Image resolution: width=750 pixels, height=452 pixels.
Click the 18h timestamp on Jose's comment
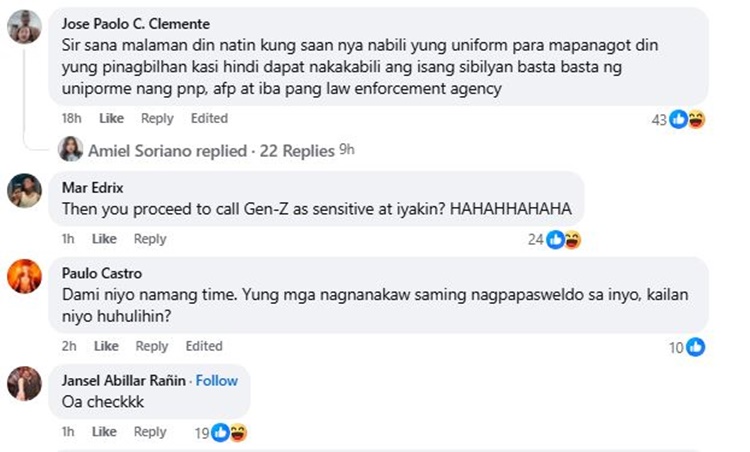point(71,118)
